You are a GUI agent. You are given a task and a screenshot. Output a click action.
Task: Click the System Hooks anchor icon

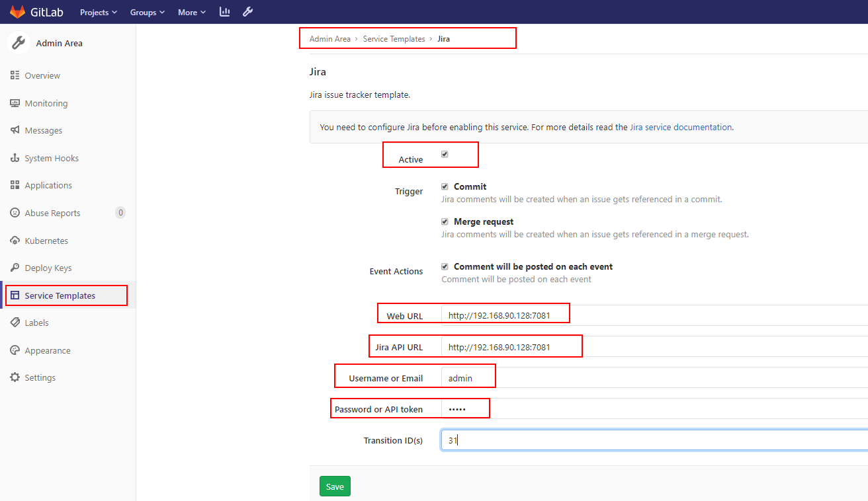[x=15, y=158]
